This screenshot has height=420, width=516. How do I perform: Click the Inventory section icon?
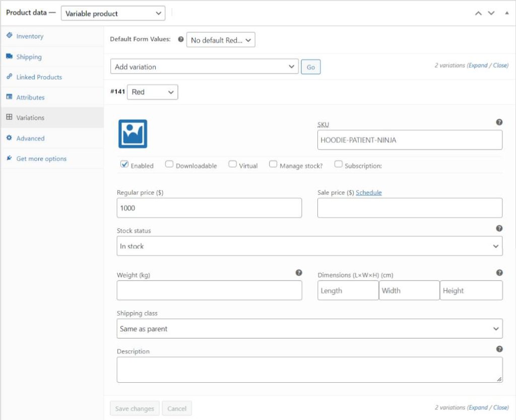pos(9,36)
